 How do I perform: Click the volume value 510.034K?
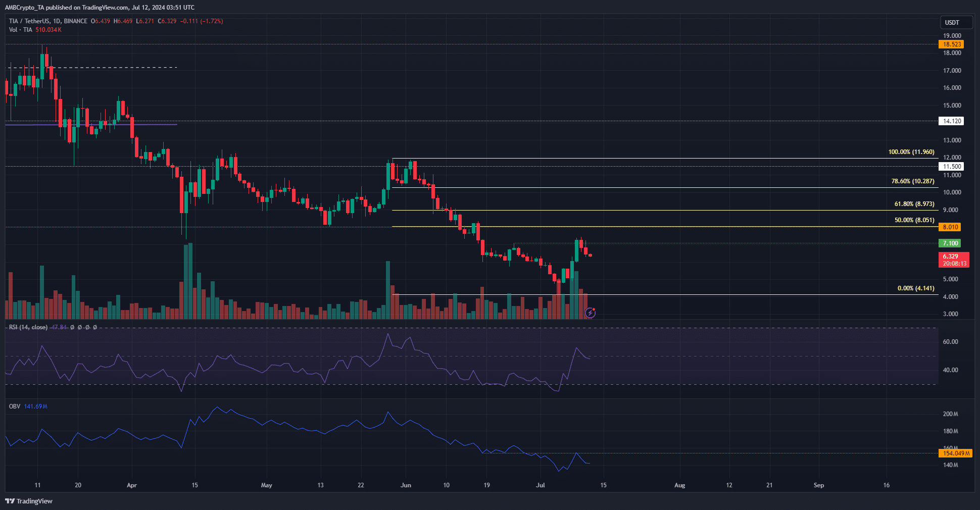tap(48, 30)
